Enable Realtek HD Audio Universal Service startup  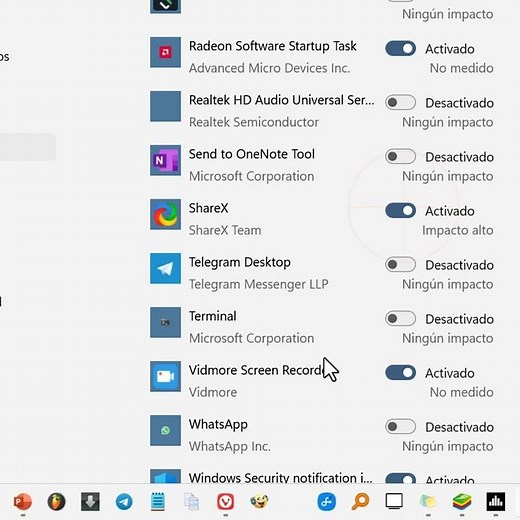400,102
